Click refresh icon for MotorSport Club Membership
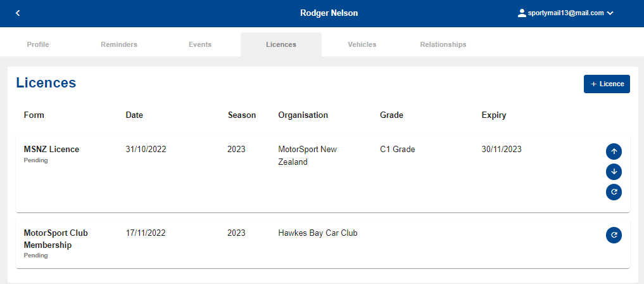This screenshot has height=284, width=644. (x=614, y=235)
